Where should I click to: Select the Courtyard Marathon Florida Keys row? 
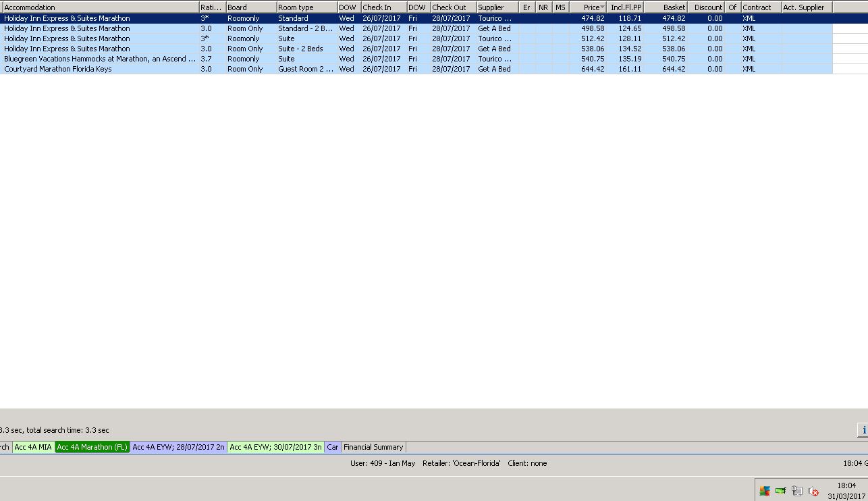(x=416, y=69)
